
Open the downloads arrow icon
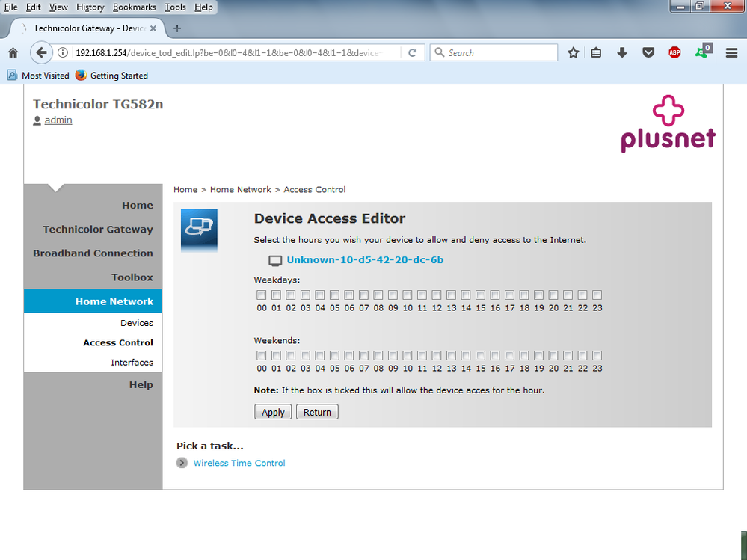click(622, 53)
